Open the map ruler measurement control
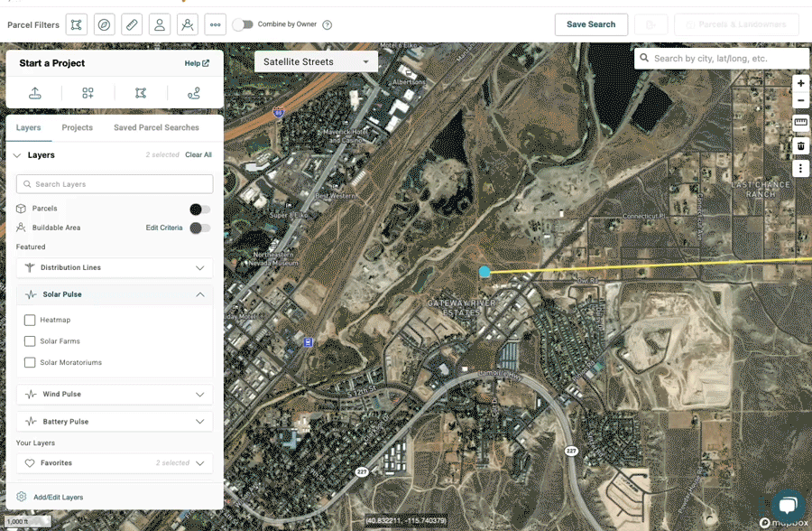Image resolution: width=812 pixels, height=531 pixels. coord(801,123)
